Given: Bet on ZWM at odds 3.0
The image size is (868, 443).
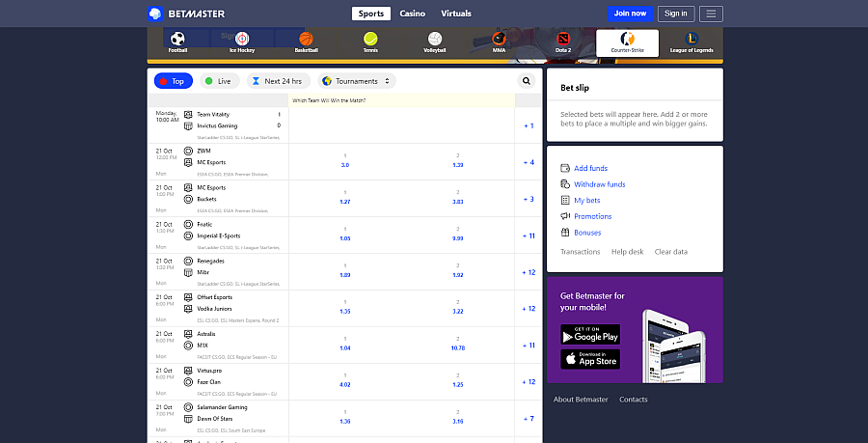Looking at the screenshot, I should (345, 165).
